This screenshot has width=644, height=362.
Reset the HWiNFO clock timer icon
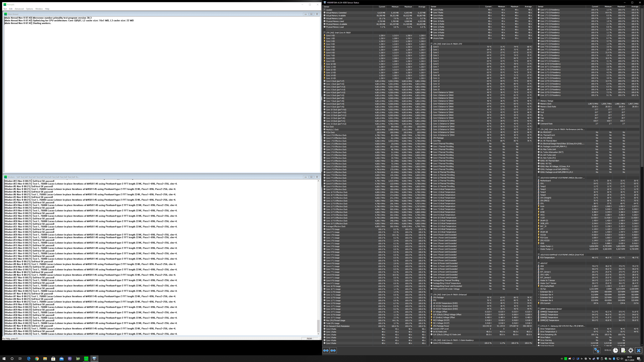(615, 350)
